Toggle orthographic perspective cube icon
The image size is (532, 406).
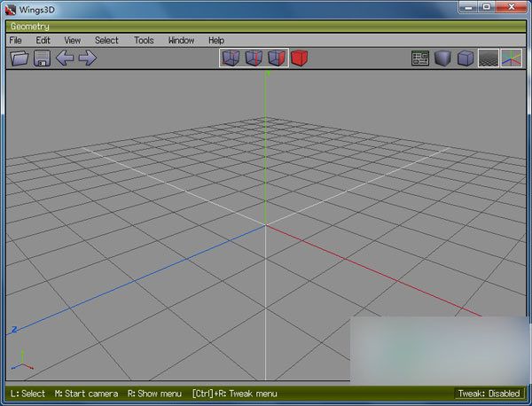click(465, 59)
